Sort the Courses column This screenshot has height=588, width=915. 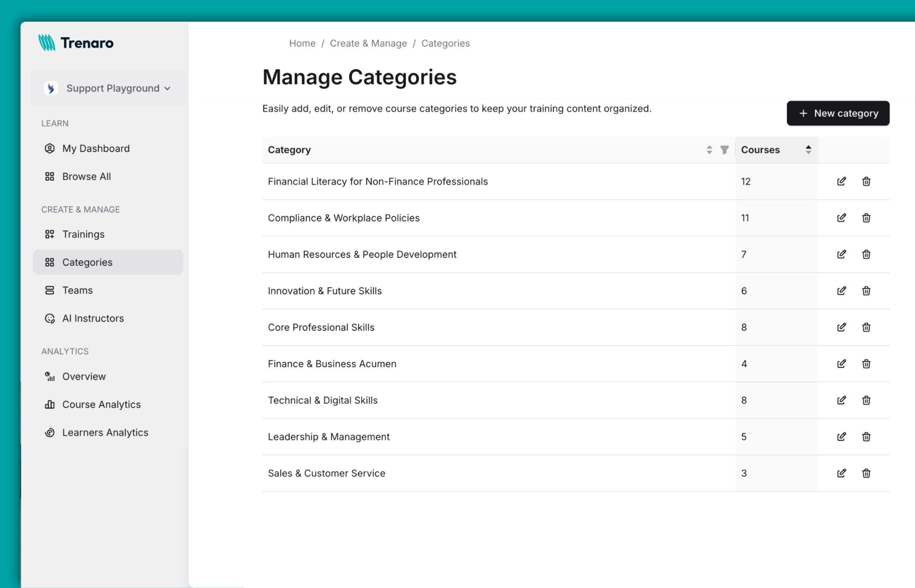pyautogui.click(x=808, y=150)
